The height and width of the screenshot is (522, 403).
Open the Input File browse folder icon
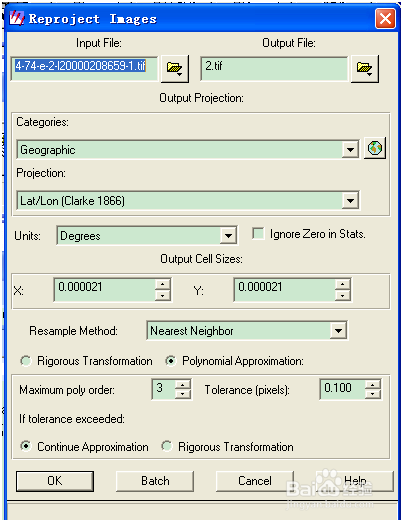(175, 68)
